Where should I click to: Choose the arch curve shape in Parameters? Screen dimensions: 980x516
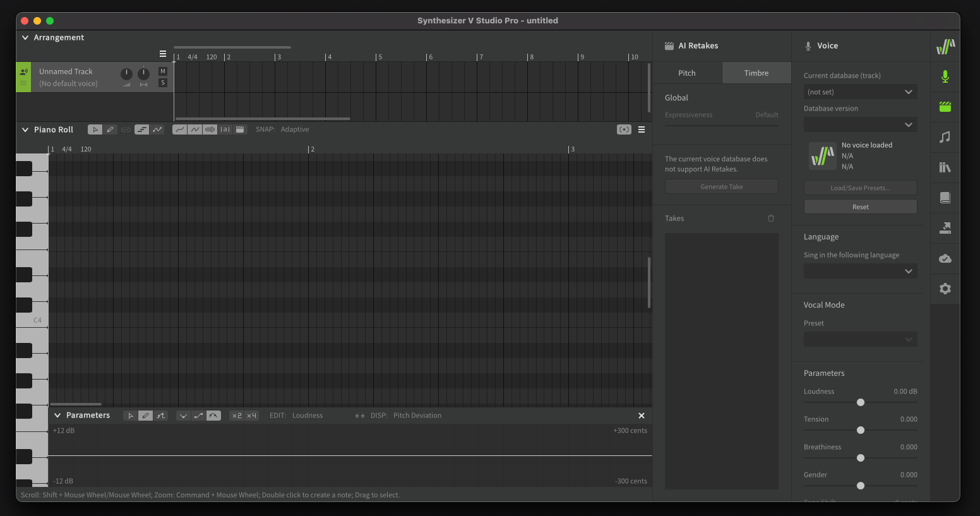click(x=213, y=416)
